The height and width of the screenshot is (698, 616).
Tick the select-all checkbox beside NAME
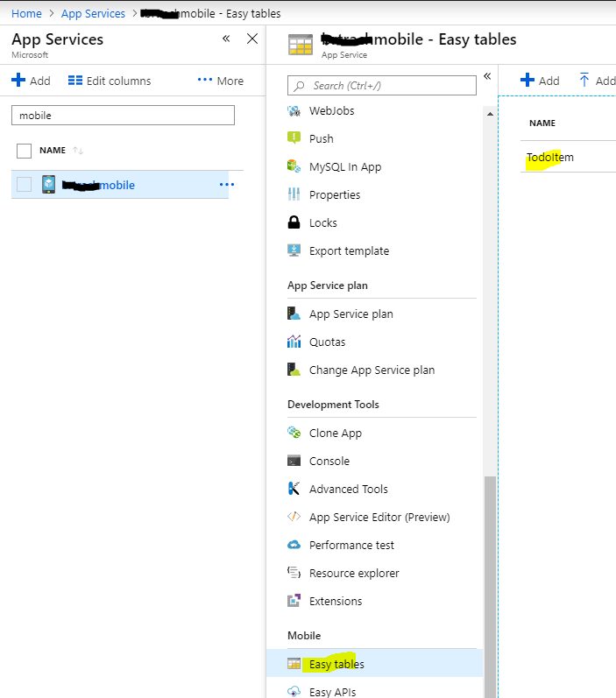click(x=24, y=151)
